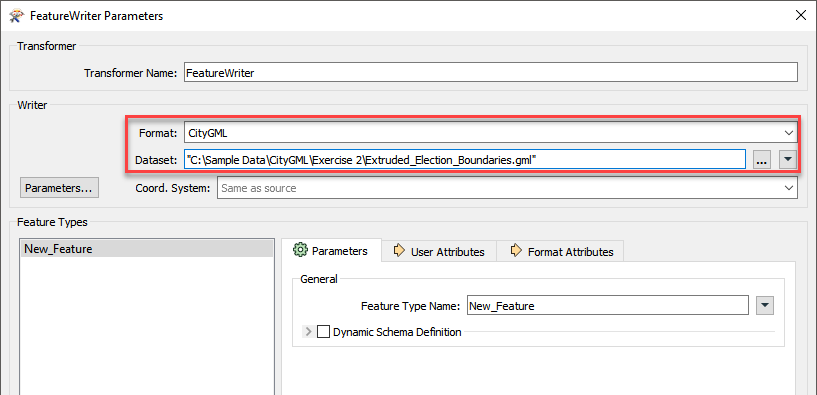Edit the Transformer Name field
Screen dimensions: 817x395
pyautogui.click(x=491, y=73)
